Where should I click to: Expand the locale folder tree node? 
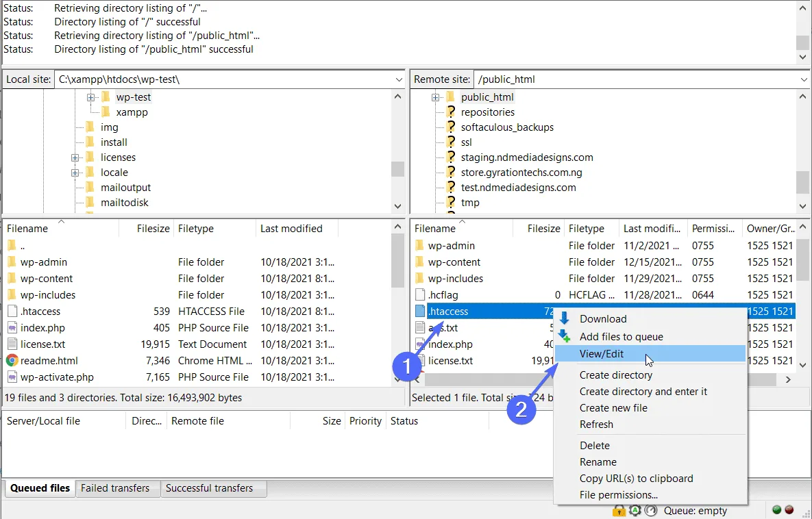pos(75,173)
